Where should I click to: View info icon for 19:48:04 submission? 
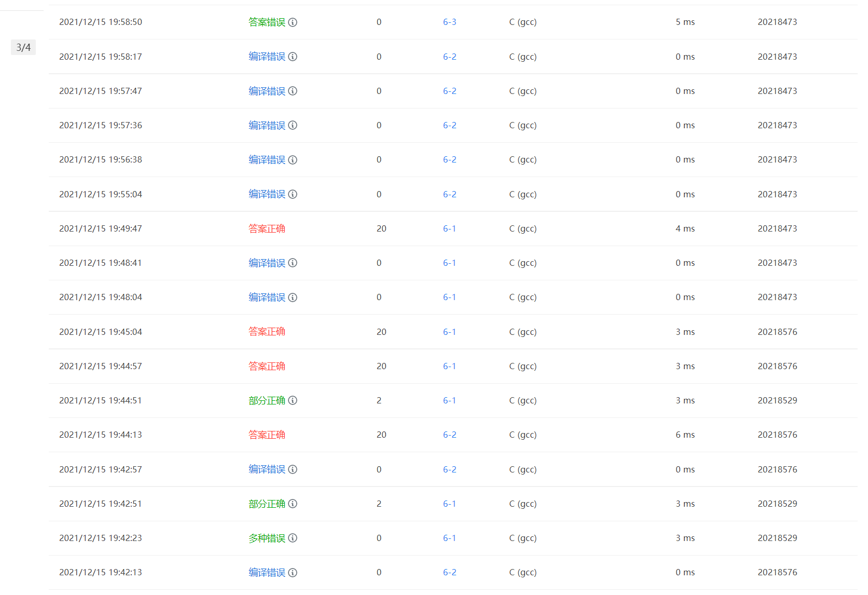click(x=293, y=297)
